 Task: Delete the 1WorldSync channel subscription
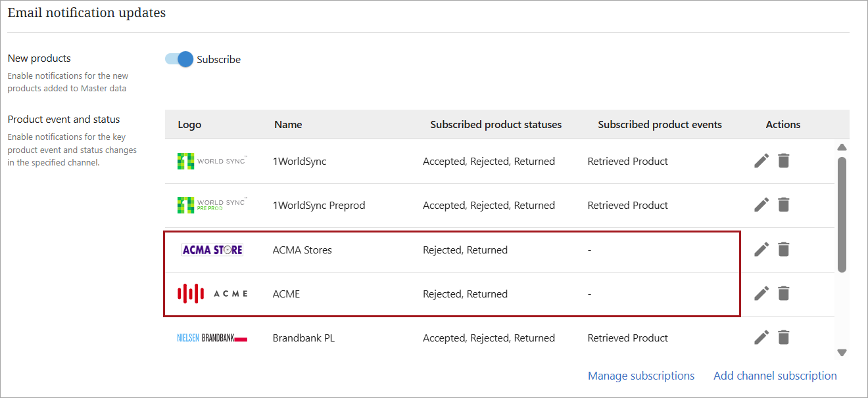coord(783,161)
